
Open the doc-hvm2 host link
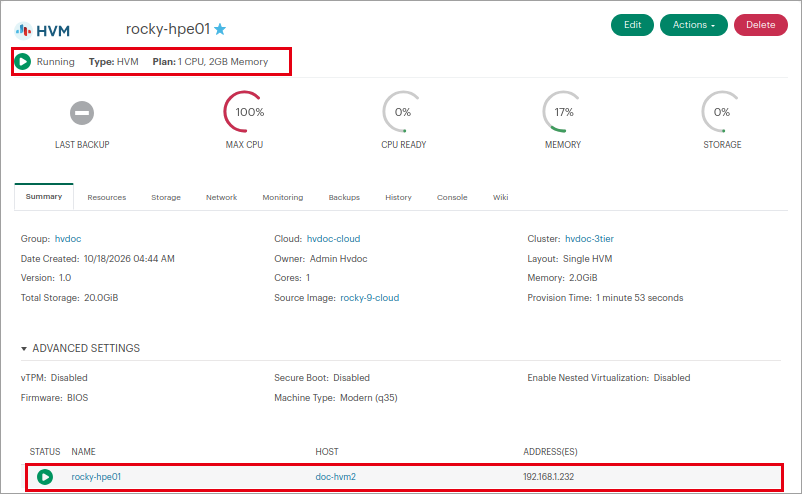(336, 477)
